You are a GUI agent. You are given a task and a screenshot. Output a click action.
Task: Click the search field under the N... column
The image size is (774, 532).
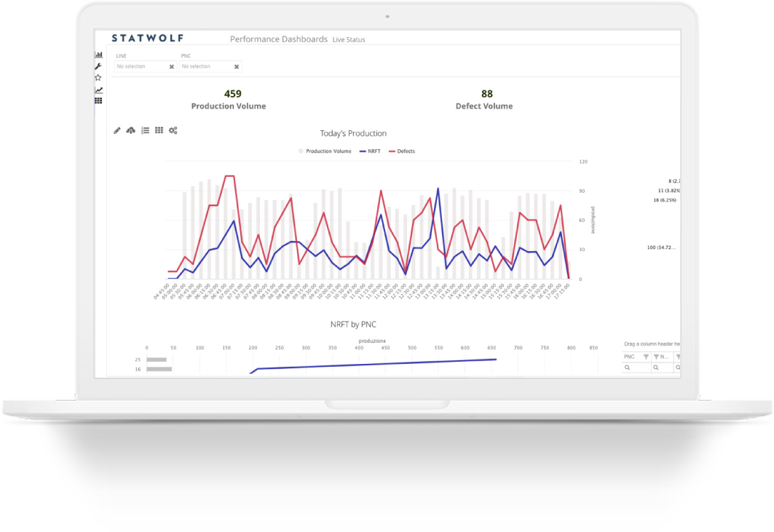(x=663, y=368)
